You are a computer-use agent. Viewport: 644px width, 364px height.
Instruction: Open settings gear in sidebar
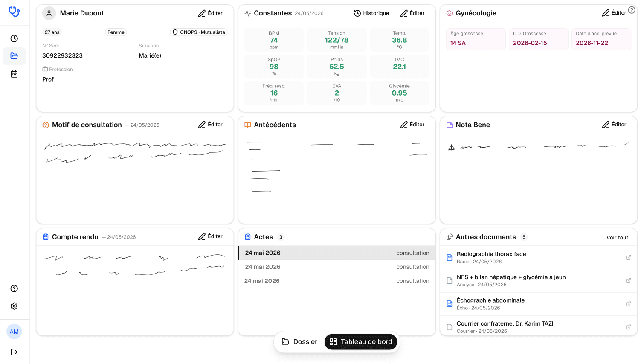coord(14,306)
